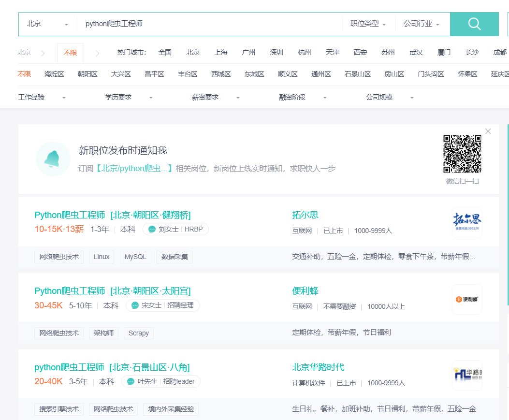
Task: Select hot city 厦门
Action: (x=444, y=53)
